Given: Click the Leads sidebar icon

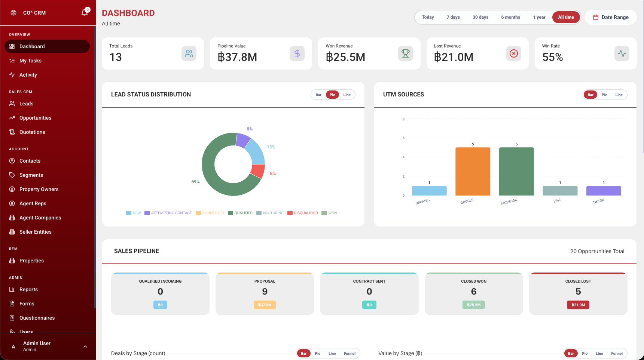Looking at the screenshot, I should click(x=12, y=104).
